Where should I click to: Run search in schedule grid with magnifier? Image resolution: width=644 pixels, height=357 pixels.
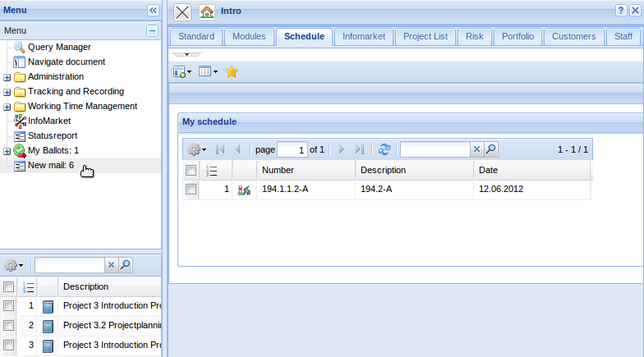[x=491, y=149]
